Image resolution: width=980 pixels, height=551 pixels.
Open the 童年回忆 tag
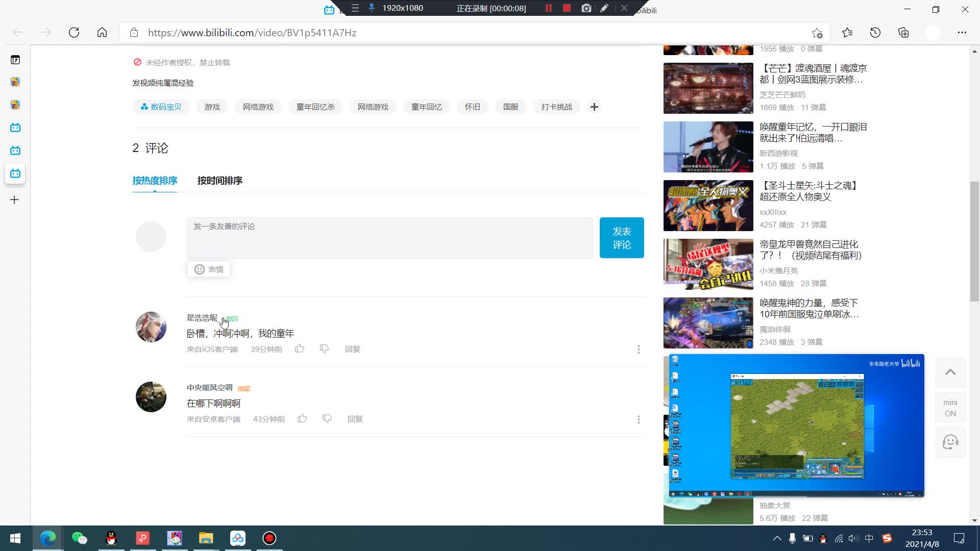pos(427,107)
